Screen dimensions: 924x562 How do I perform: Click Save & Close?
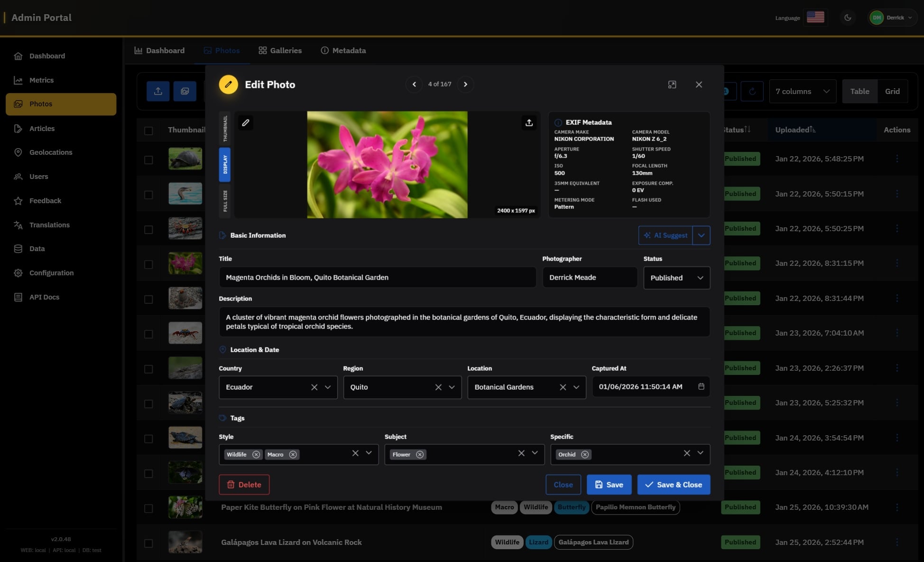pyautogui.click(x=674, y=485)
